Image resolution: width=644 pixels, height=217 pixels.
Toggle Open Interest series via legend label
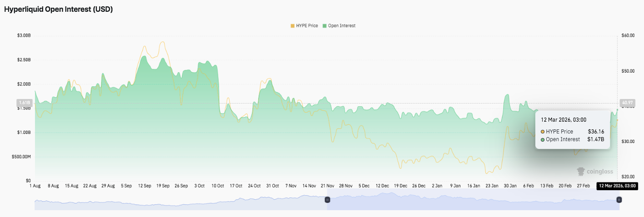pos(341,26)
